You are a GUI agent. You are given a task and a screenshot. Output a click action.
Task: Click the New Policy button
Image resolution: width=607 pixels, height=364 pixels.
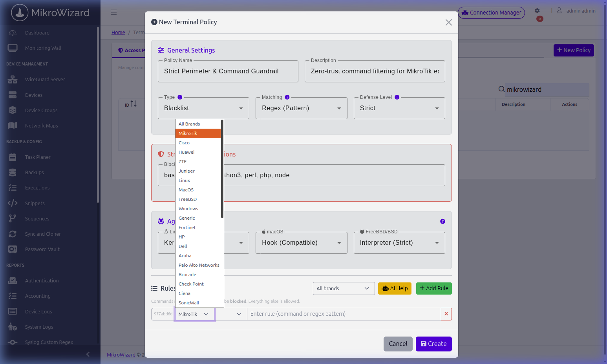pos(574,50)
